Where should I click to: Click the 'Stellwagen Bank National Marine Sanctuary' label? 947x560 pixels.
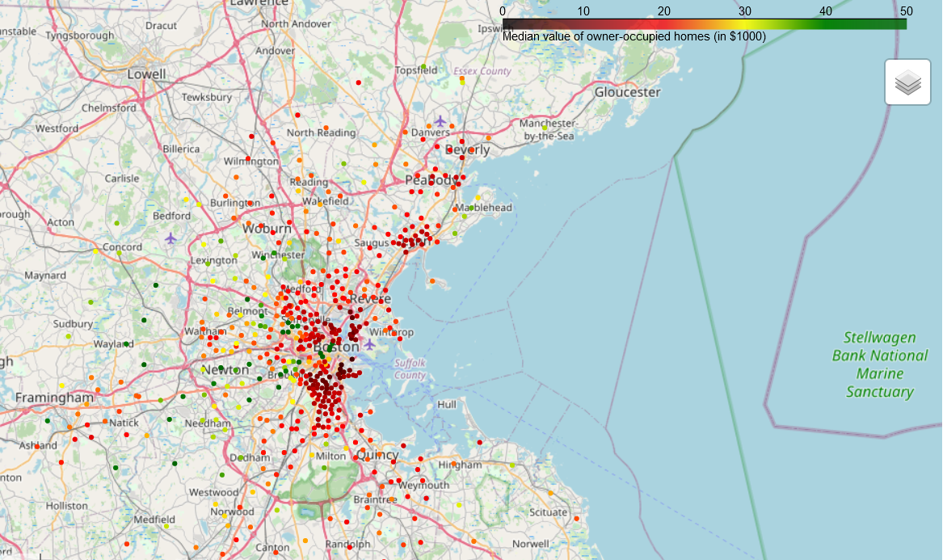coord(880,364)
